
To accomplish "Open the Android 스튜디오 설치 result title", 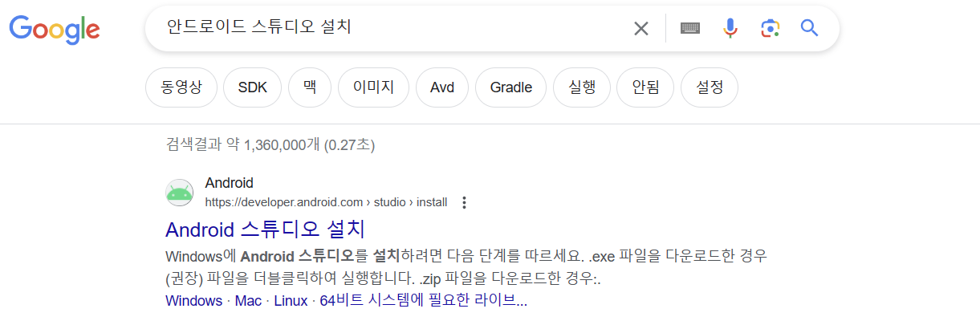I will point(266,229).
